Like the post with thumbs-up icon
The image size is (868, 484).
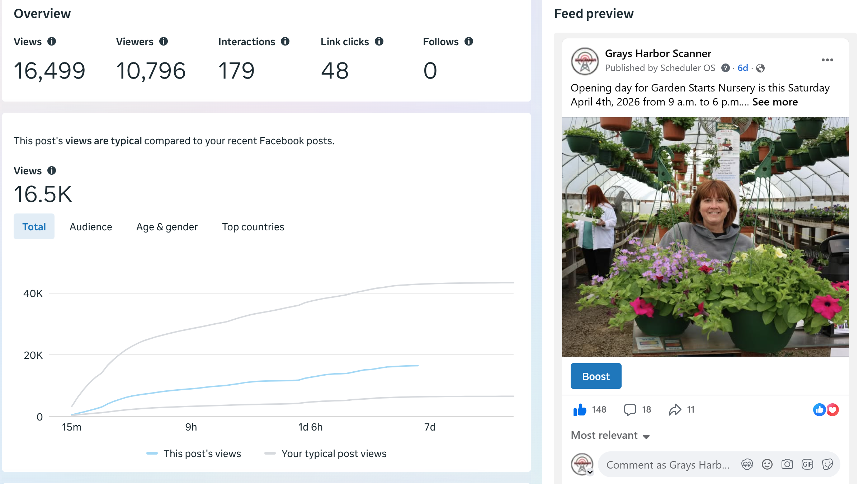[580, 409]
